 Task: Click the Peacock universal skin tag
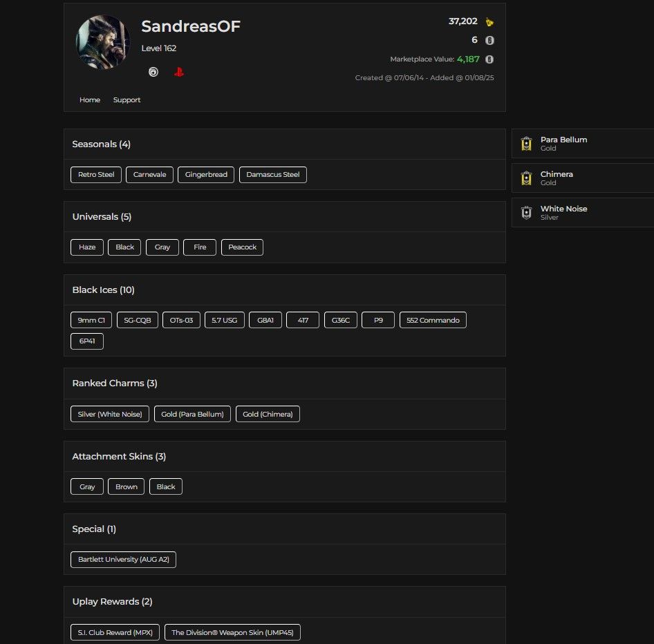[x=243, y=247]
